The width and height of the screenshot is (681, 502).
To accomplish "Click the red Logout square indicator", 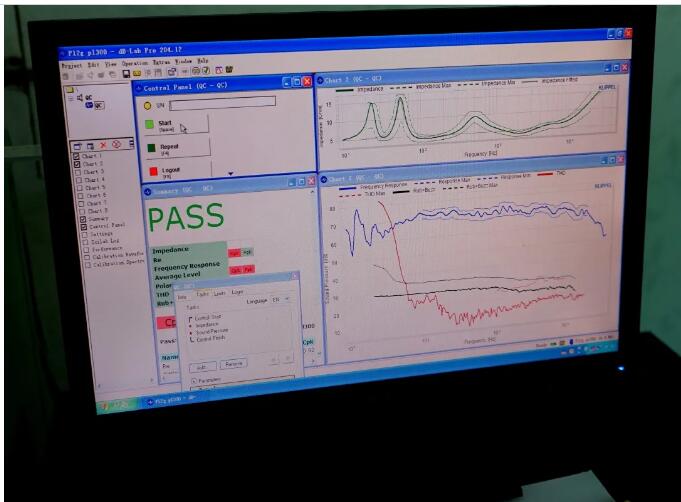I will tap(153, 172).
